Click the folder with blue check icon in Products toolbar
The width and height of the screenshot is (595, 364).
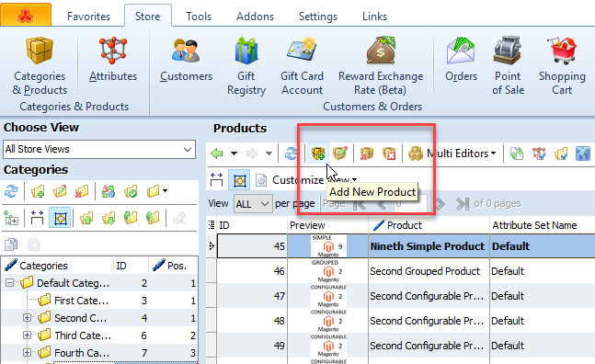click(561, 154)
